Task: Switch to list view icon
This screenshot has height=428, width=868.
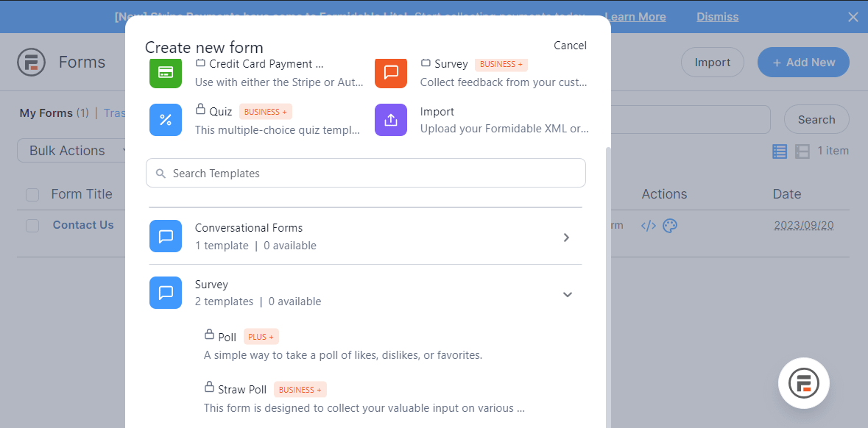Action: point(780,151)
